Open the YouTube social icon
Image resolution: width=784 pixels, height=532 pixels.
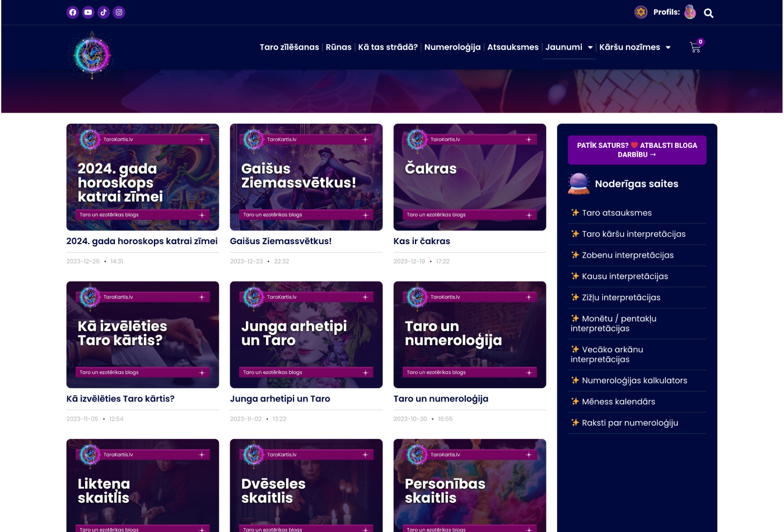coord(88,12)
